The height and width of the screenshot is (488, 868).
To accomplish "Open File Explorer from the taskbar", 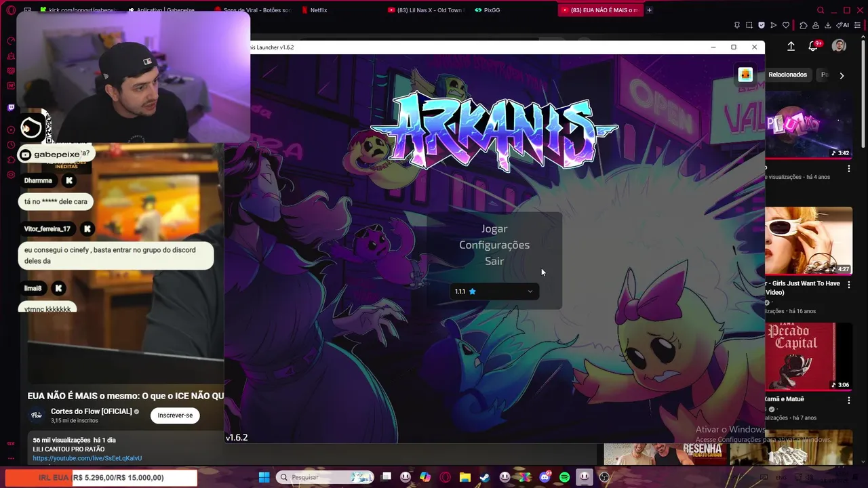I will 465,477.
